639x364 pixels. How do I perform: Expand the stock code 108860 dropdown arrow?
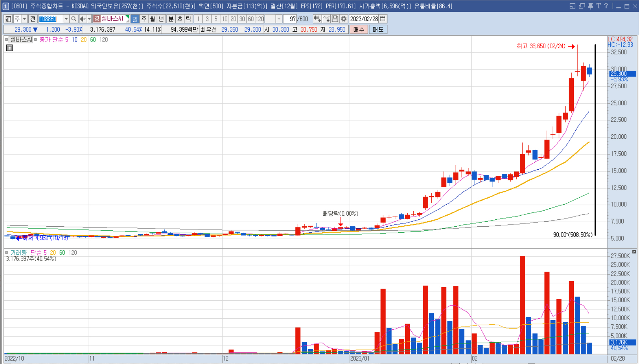coord(66,19)
